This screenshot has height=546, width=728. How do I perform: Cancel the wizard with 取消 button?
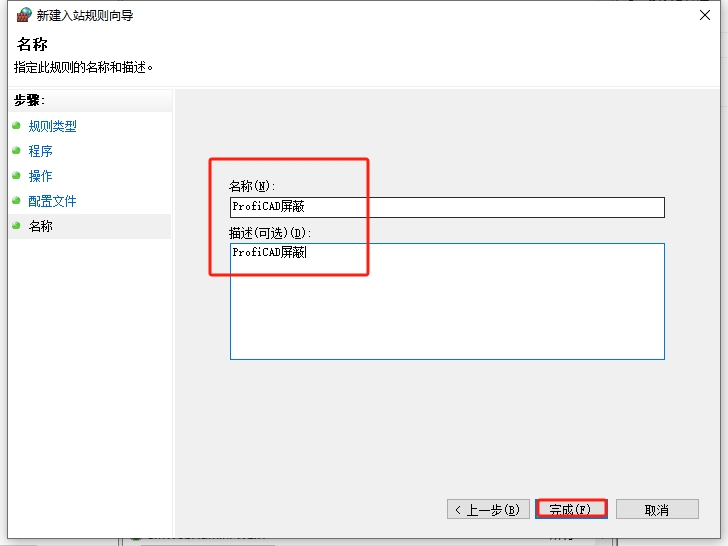tap(656, 509)
